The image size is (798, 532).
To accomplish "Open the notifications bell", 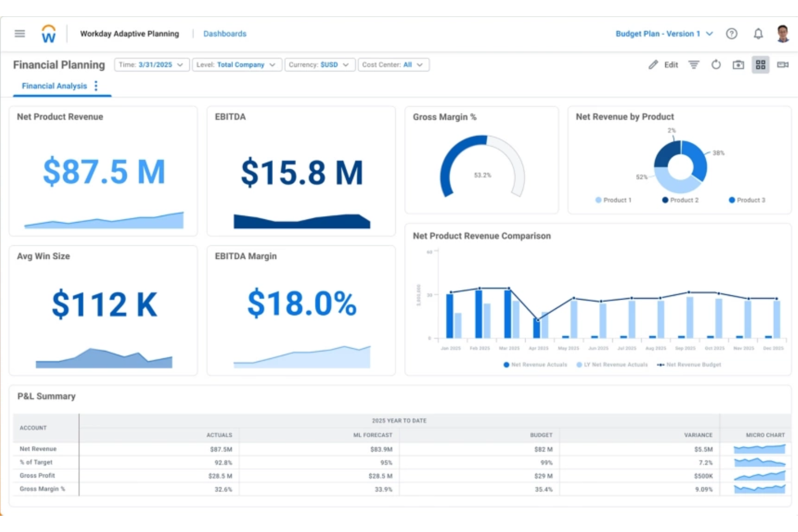I will 758,33.
